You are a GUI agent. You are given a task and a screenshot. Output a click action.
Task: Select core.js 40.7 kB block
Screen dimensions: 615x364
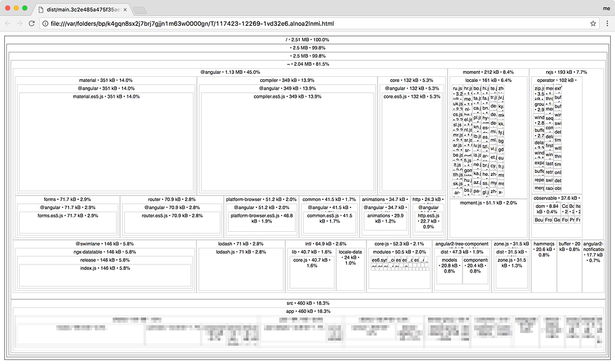point(312,272)
